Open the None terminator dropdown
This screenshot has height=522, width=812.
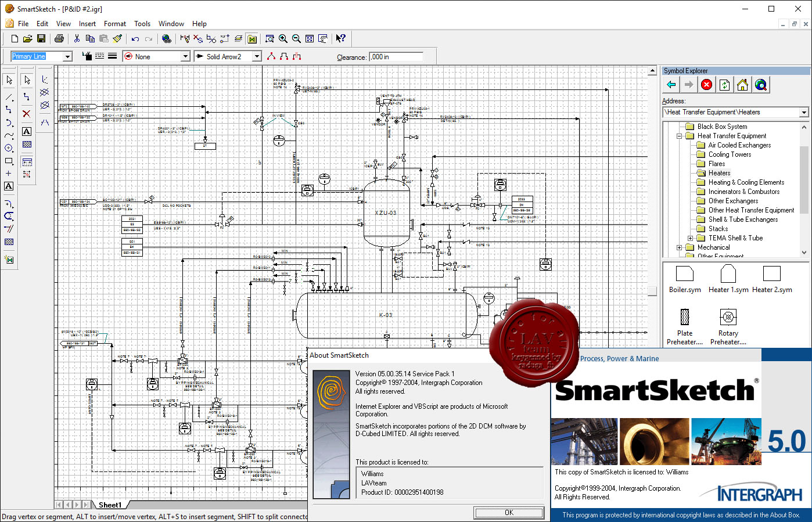pyautogui.click(x=185, y=56)
